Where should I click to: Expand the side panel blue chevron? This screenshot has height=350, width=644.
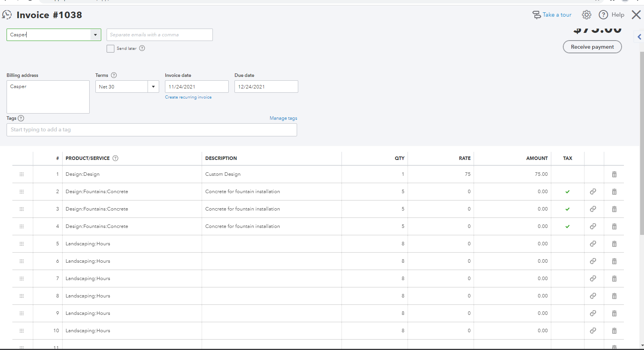tap(639, 37)
